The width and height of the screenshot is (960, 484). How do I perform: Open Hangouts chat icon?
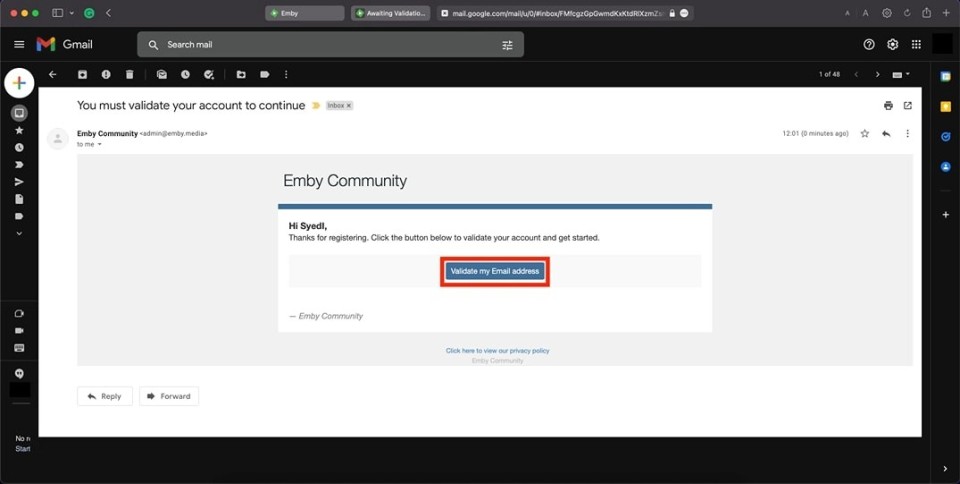pos(19,373)
